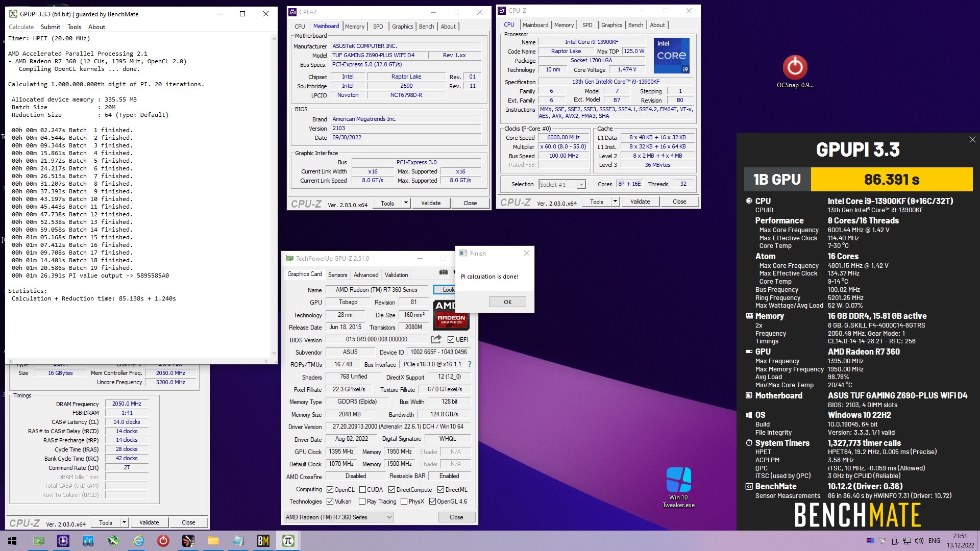Open the OCSnap desktop shortcut icon
Image resolution: width=980 pixels, height=551 pixels.
795,71
